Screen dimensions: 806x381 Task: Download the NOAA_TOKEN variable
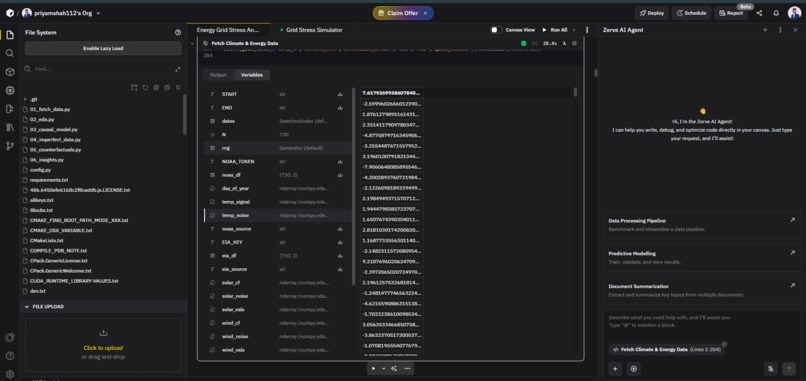click(340, 161)
